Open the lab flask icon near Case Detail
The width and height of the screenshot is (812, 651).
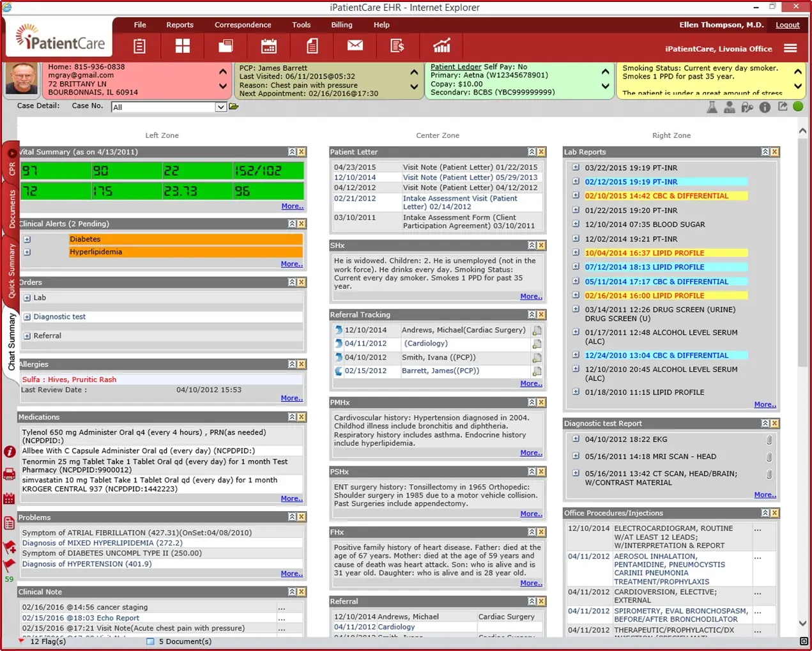pyautogui.click(x=712, y=107)
